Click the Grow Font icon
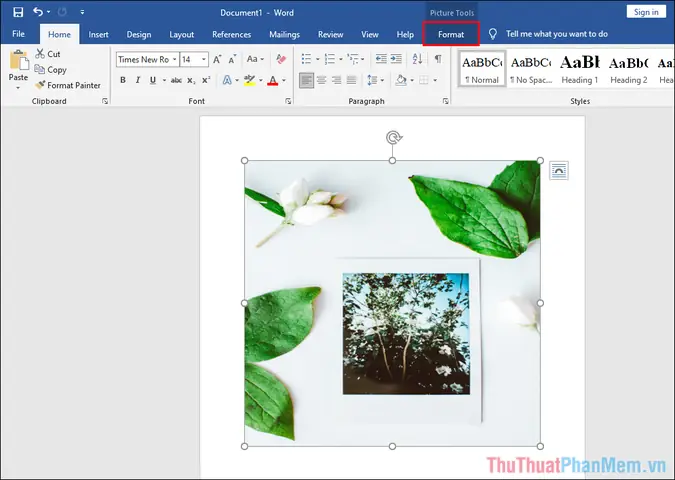675x480 pixels. point(217,59)
